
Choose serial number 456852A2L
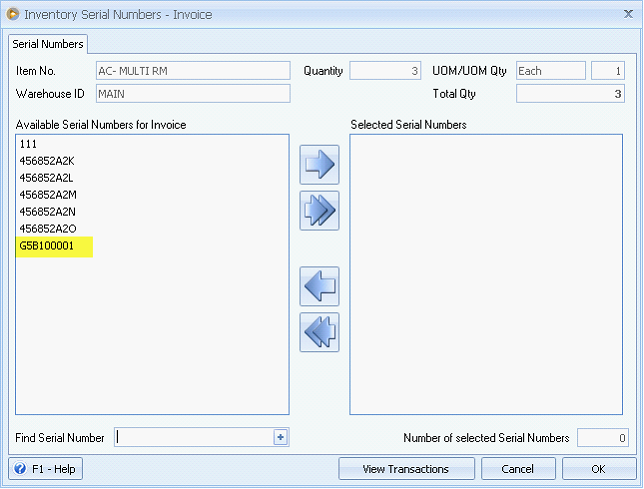click(x=48, y=178)
